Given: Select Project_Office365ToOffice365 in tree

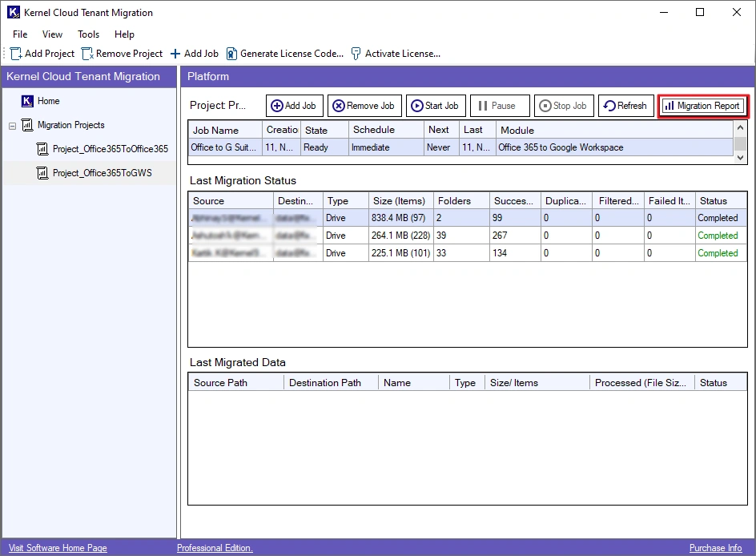Looking at the screenshot, I should [110, 149].
